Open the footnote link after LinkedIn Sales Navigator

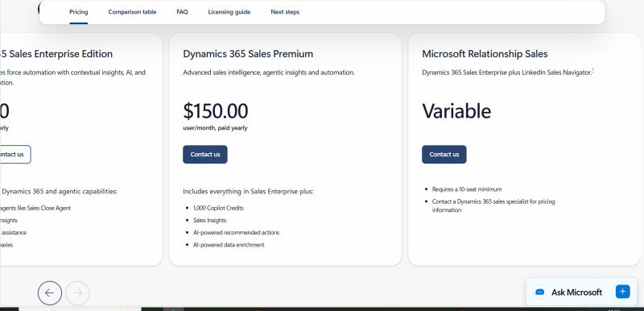[x=593, y=71]
